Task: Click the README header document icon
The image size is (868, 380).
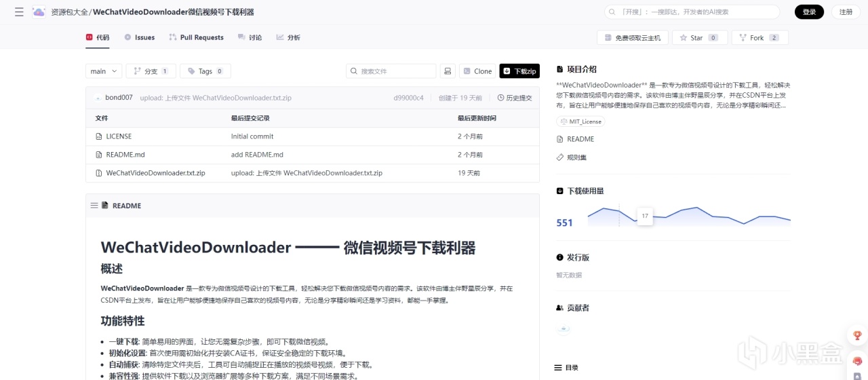Action: pos(105,206)
